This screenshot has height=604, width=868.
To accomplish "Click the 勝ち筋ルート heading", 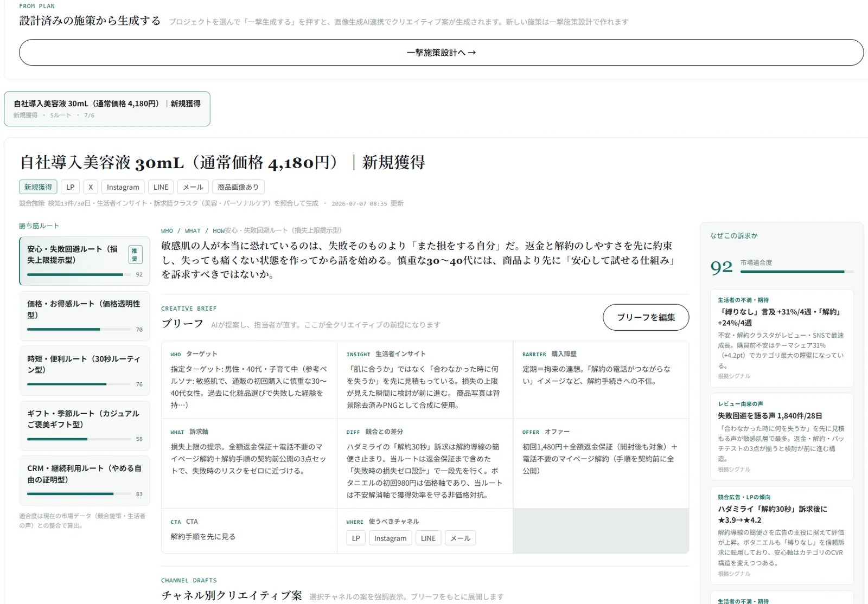I will click(39, 226).
